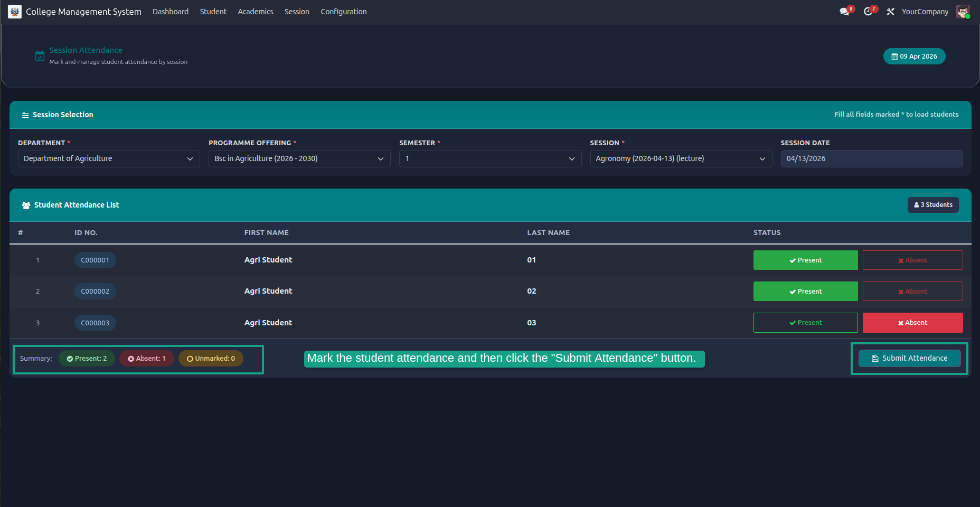Open the Semester dropdown

click(490, 158)
